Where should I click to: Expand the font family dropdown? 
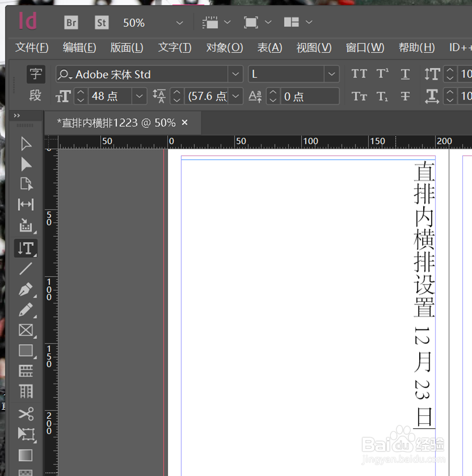235,74
